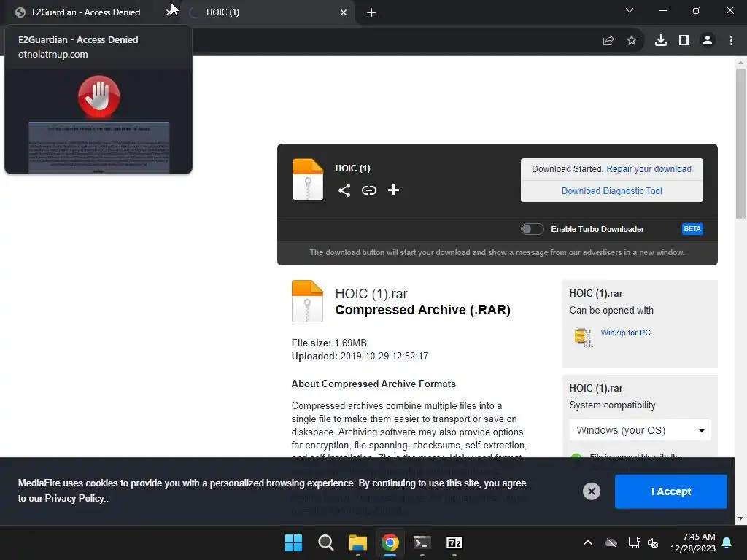Open taskbar Search
This screenshot has width=747, height=560.
(x=326, y=542)
